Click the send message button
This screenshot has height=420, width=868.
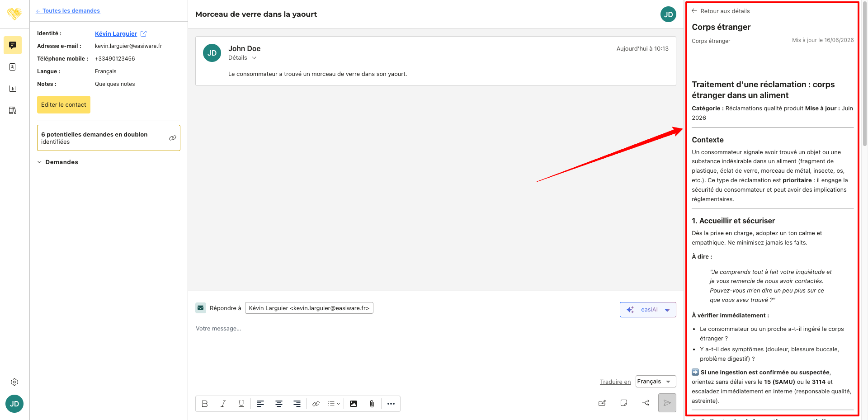point(667,403)
